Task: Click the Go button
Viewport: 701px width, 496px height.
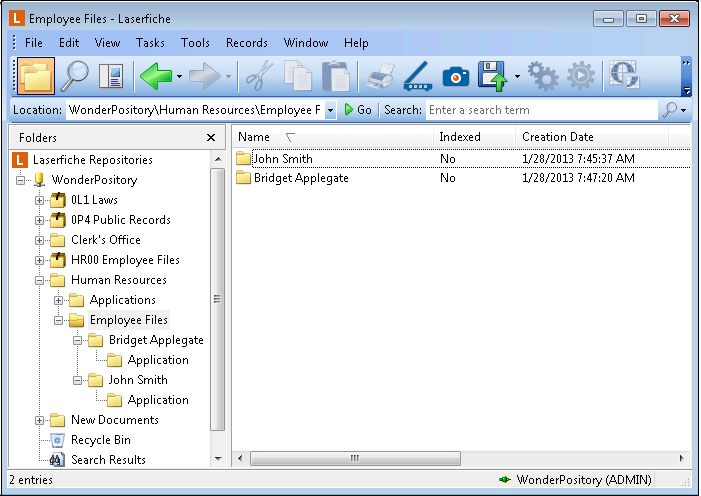Action: (x=358, y=110)
